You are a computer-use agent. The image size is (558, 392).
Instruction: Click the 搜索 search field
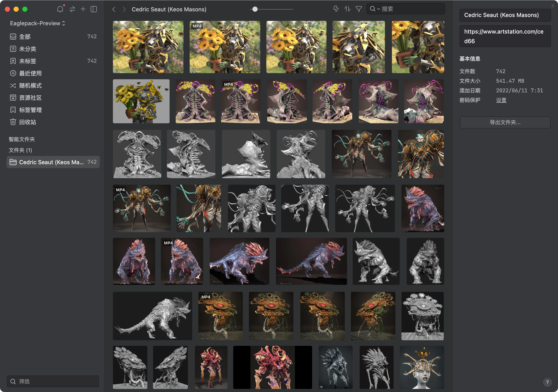(406, 9)
